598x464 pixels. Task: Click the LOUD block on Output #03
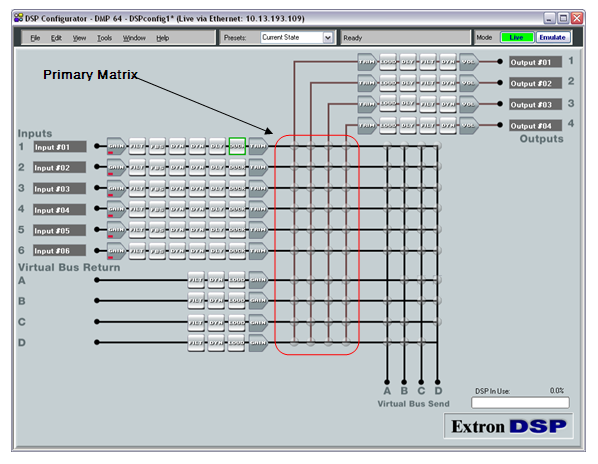388,104
